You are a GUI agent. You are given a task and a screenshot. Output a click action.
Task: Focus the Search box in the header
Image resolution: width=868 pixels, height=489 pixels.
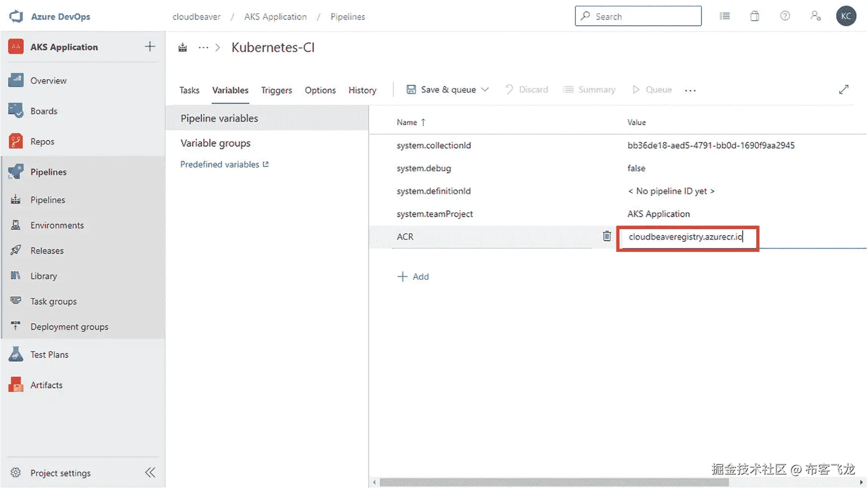638,16
